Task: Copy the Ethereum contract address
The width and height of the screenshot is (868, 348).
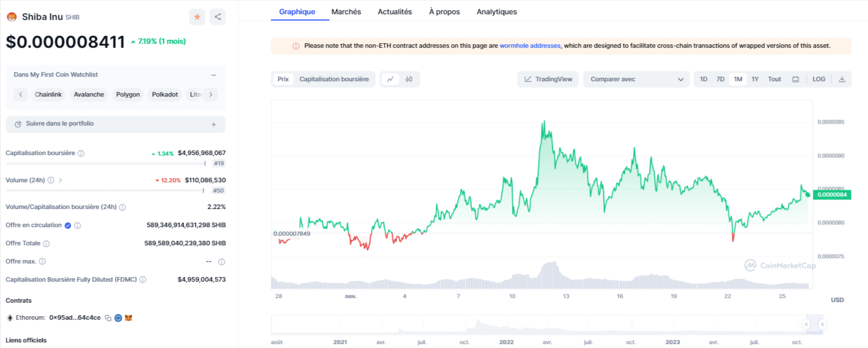Action: [108, 318]
